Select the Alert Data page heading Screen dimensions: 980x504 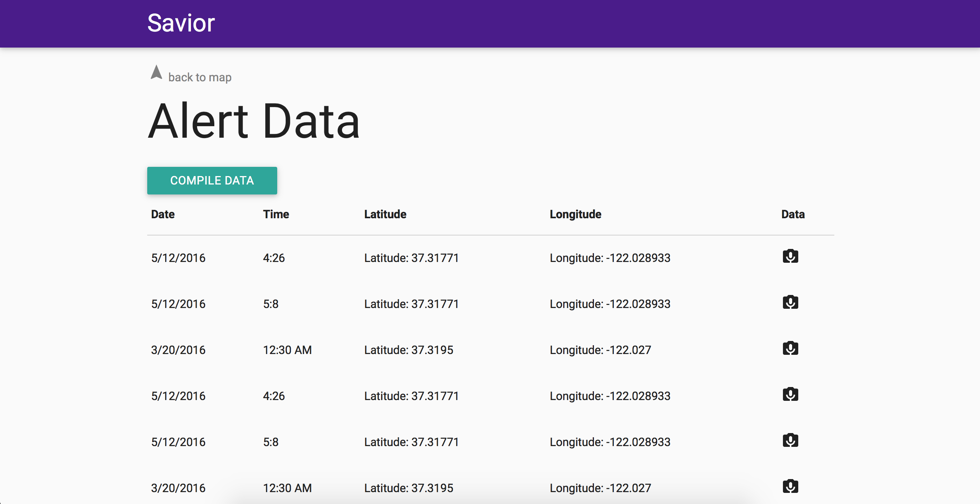pyautogui.click(x=254, y=121)
